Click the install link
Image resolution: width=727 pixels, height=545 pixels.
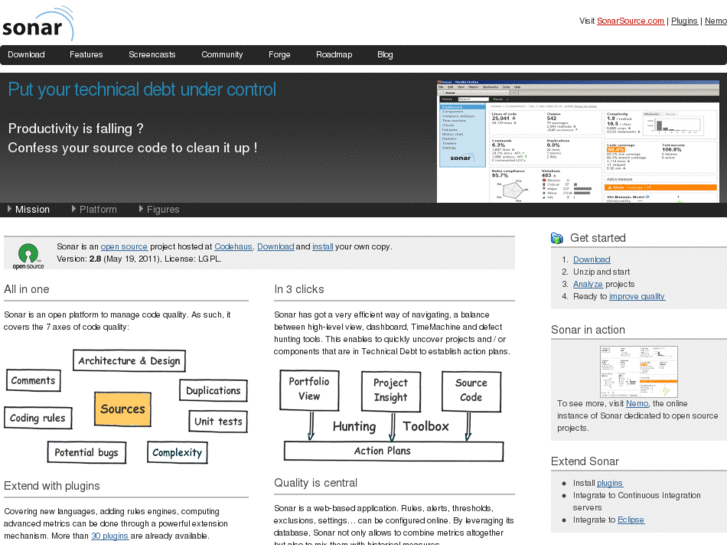pyautogui.click(x=323, y=247)
